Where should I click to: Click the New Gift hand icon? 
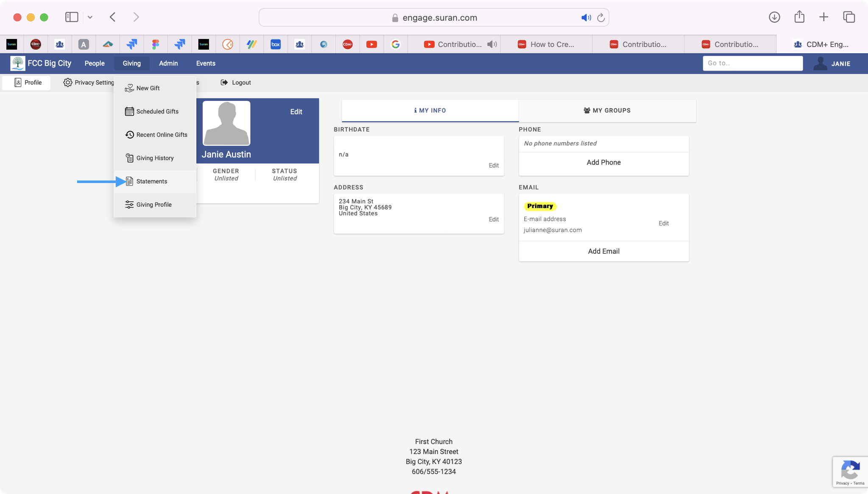coord(129,88)
